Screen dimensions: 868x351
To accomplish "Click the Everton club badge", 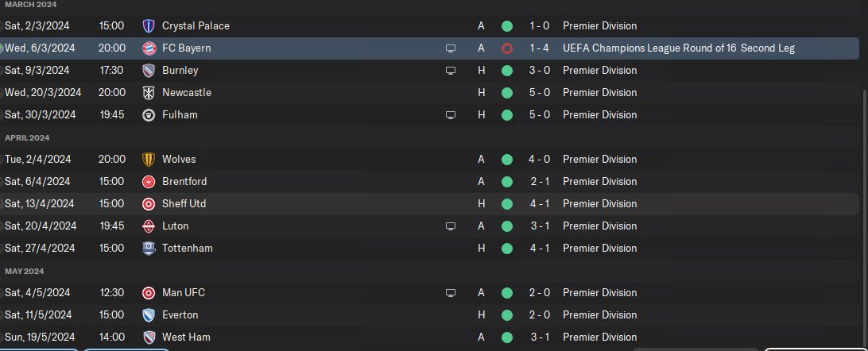I will coord(148,315).
